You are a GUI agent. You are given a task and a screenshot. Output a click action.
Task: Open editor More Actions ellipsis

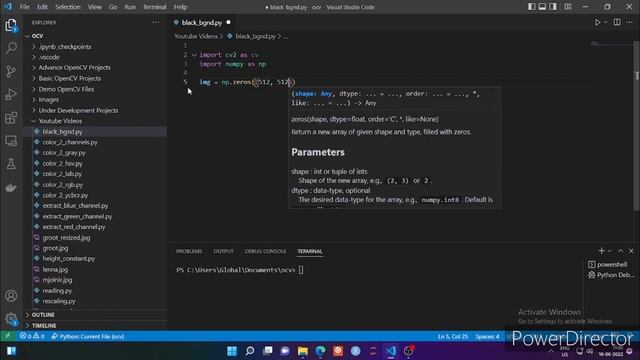(629, 22)
